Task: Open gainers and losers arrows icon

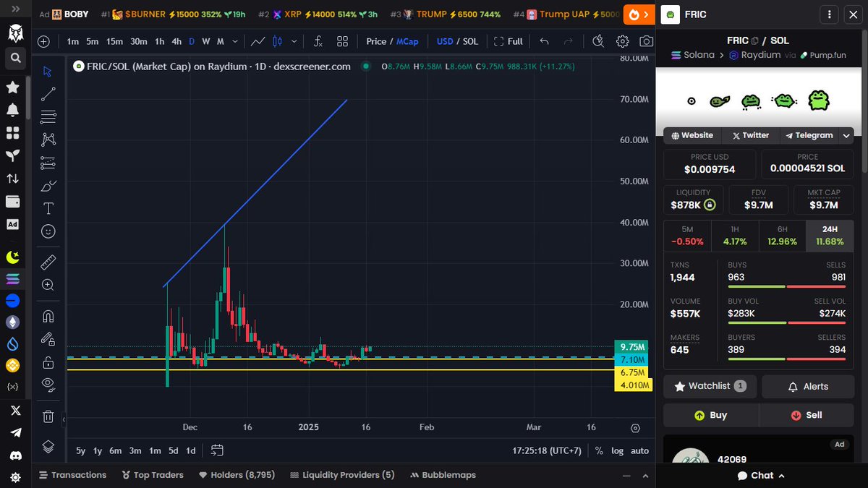Action: pos(12,178)
